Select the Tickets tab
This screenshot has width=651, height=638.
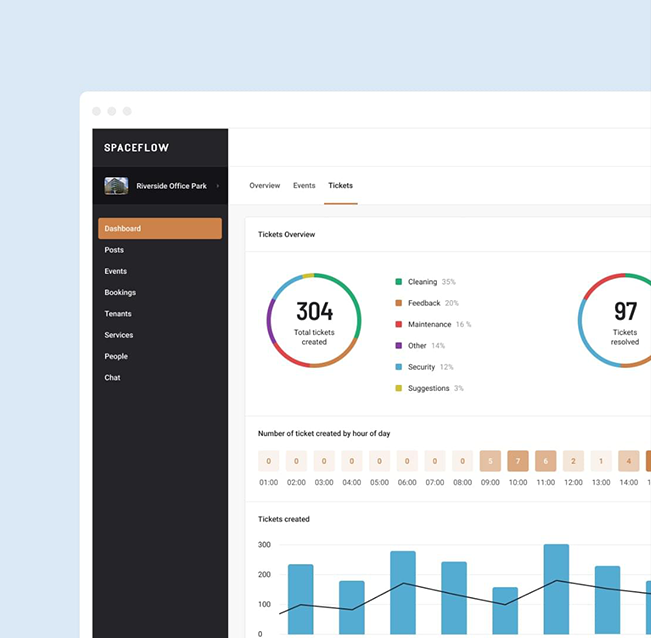(340, 186)
